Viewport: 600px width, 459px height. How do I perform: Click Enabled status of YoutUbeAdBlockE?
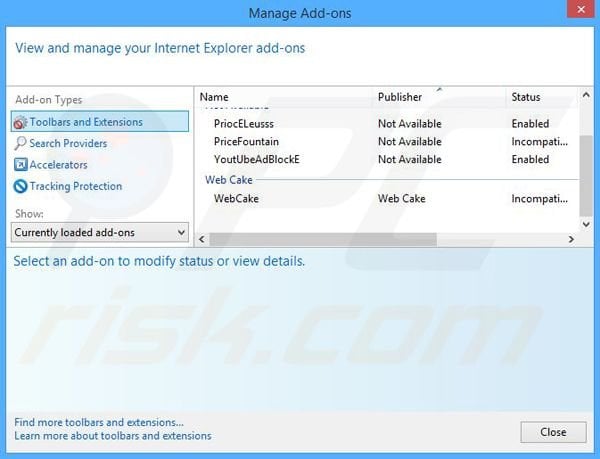(x=530, y=160)
